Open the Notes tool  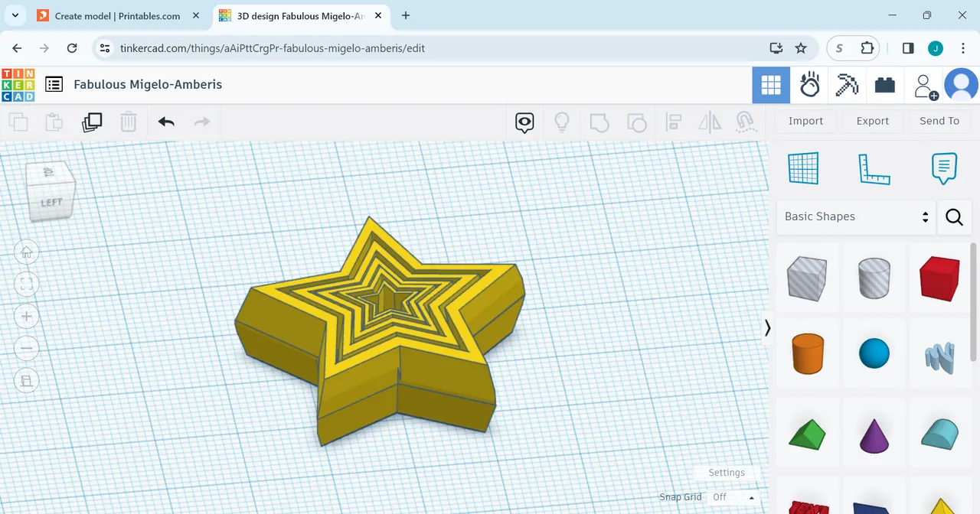[x=944, y=168]
